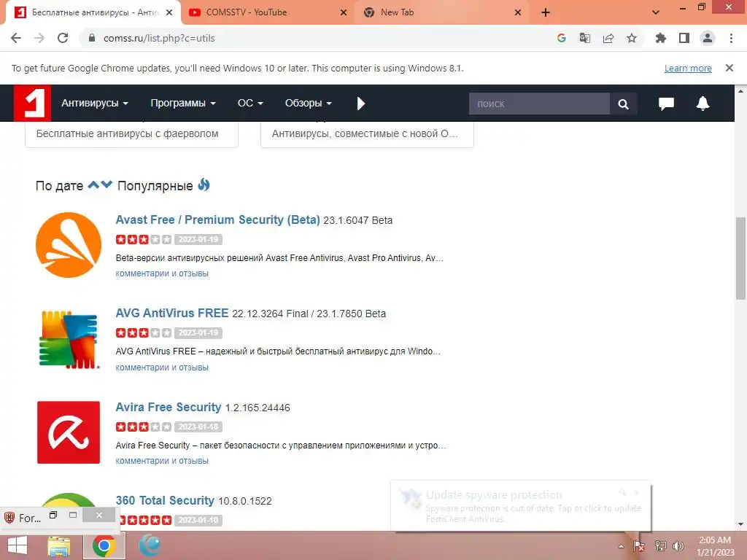Sort by date descending arrow
The image size is (747, 560).
[107, 184]
